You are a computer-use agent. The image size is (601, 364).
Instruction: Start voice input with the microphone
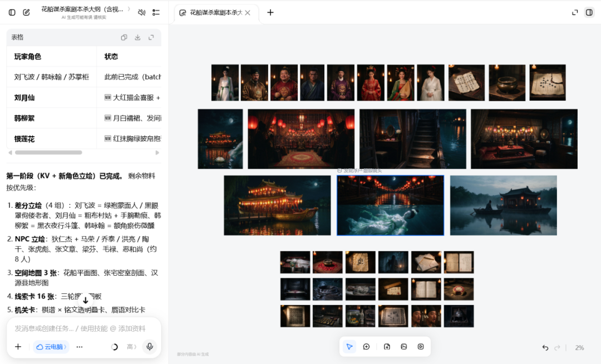(150, 346)
